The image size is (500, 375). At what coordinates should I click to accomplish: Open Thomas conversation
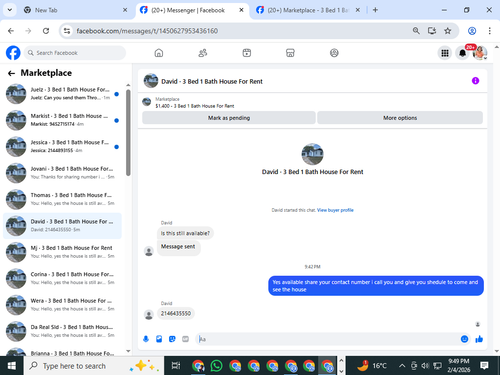pos(62,199)
